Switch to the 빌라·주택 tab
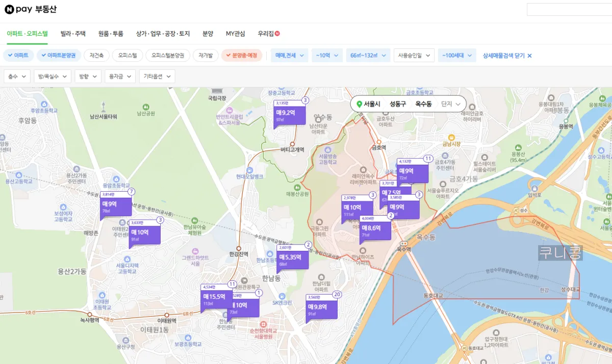612x364 pixels. click(72, 33)
